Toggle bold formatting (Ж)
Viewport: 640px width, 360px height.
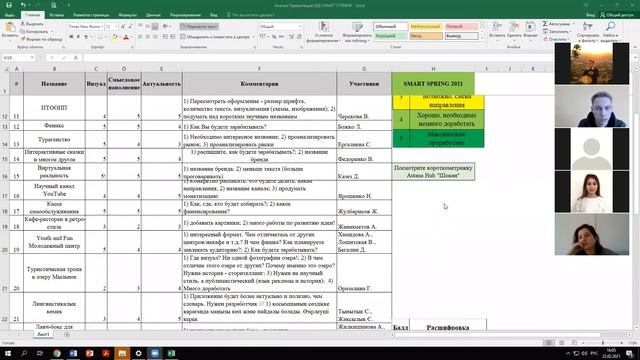tap(71, 37)
